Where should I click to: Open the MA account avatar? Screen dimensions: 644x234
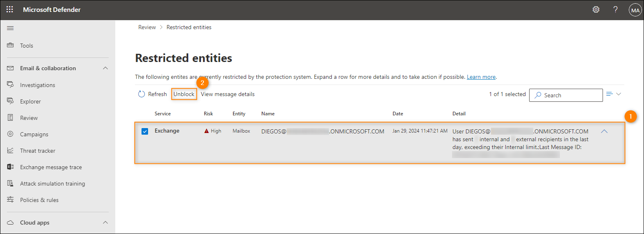point(635,10)
